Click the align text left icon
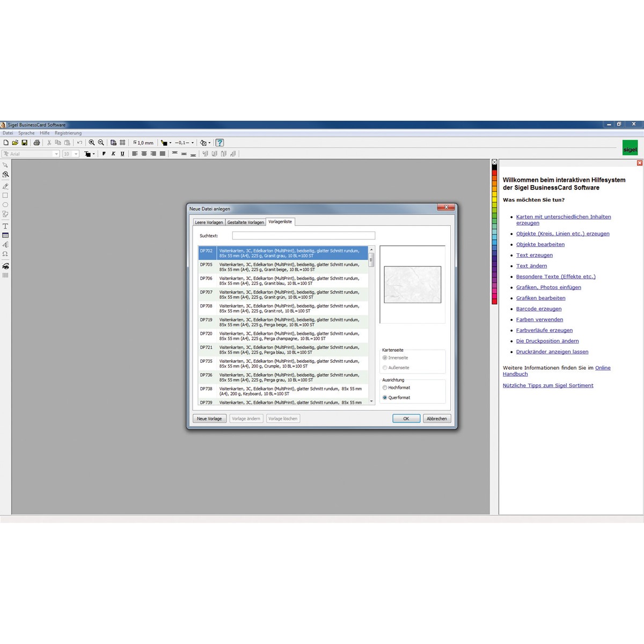This screenshot has width=644, height=644. click(x=135, y=154)
